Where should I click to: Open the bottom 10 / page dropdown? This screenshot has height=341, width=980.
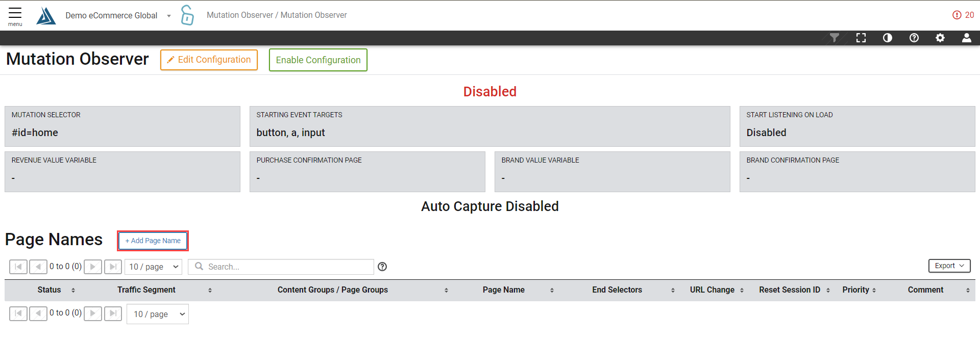[158, 314]
